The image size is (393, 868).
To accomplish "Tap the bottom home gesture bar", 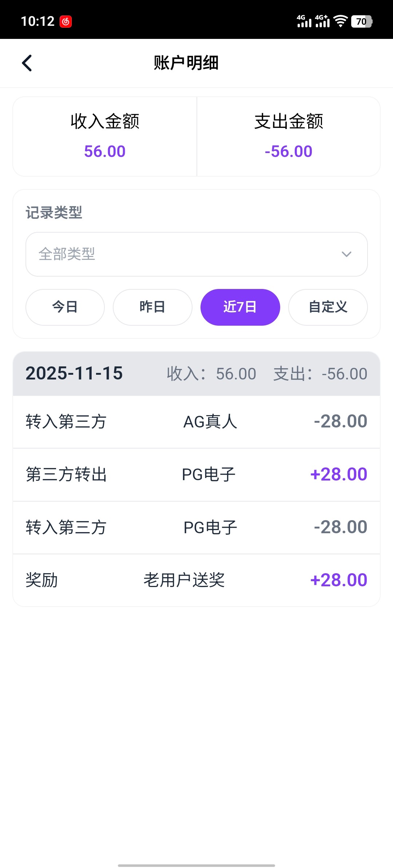I will point(196,865).
